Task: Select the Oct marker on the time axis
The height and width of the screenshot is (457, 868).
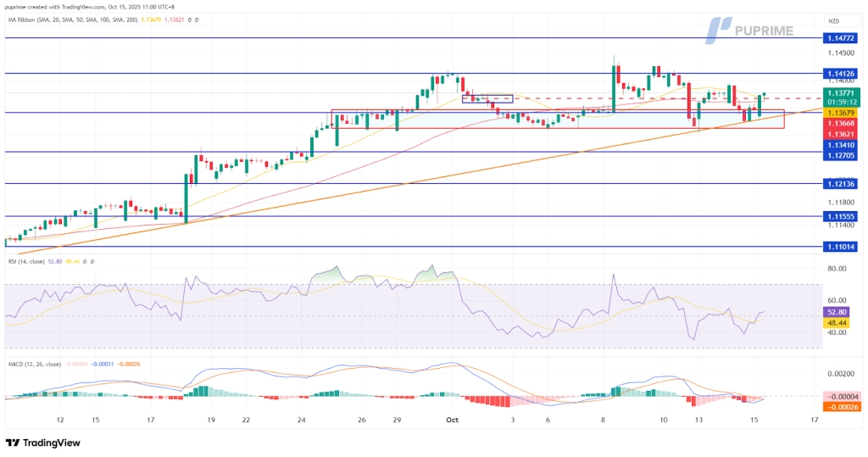Action: click(451, 420)
